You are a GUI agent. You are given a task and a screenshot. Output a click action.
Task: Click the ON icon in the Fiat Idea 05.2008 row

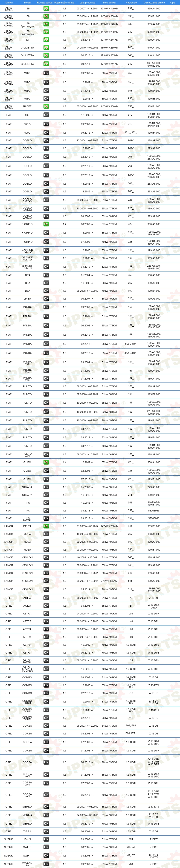pos(46,291)
